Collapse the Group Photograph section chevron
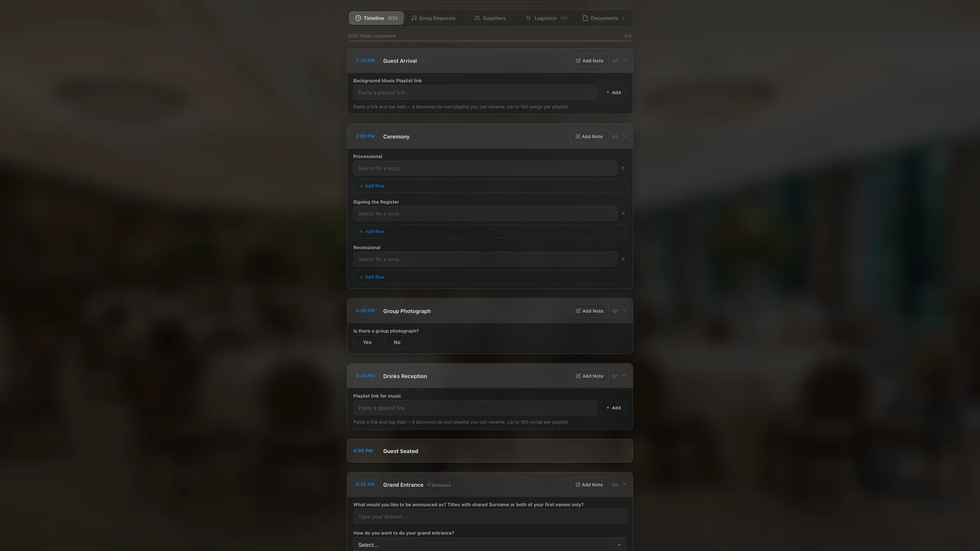980x551 pixels. [624, 311]
